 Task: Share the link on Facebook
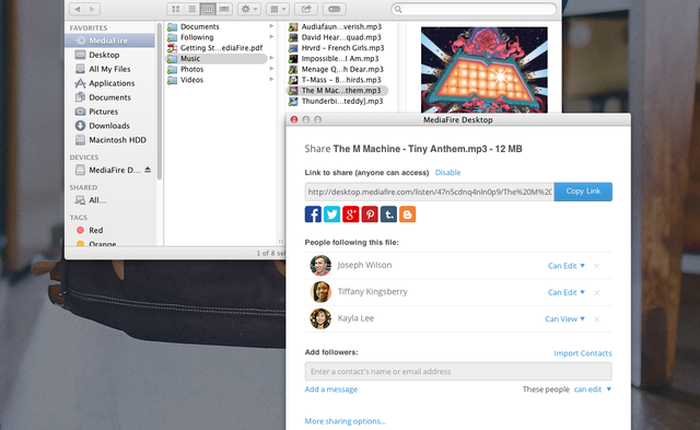(313, 214)
